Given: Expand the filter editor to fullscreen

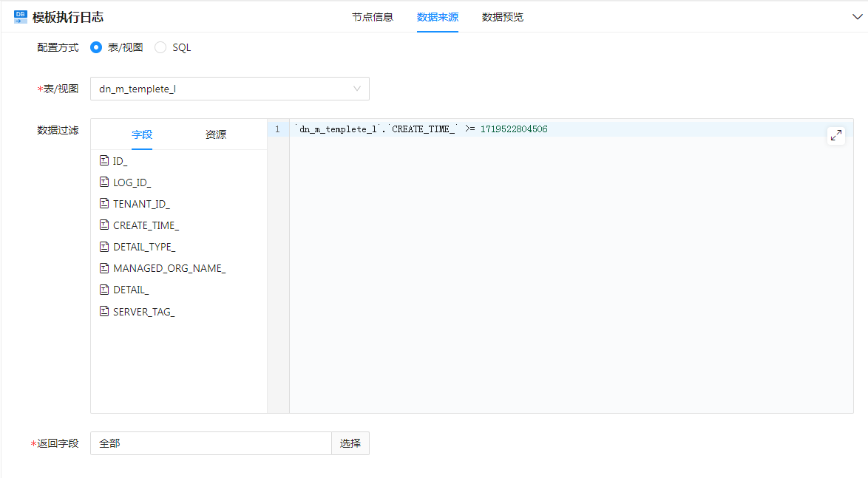Looking at the screenshot, I should [x=835, y=135].
